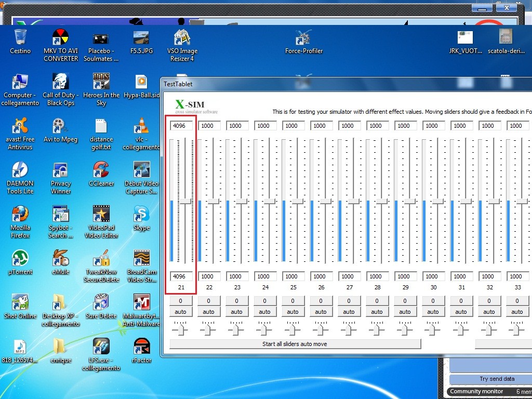532x399 pixels.
Task: Click the Community monitor label
Action: pyautogui.click(x=476, y=392)
